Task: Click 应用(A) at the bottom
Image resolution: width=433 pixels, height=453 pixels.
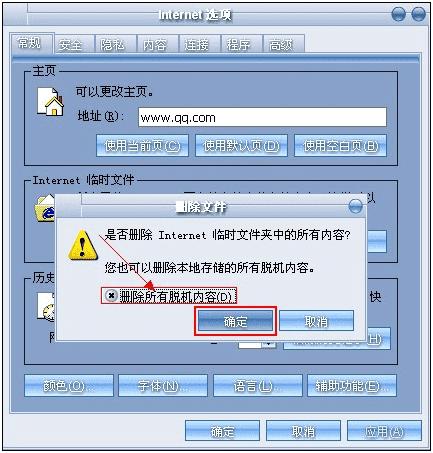Action: [x=384, y=431]
